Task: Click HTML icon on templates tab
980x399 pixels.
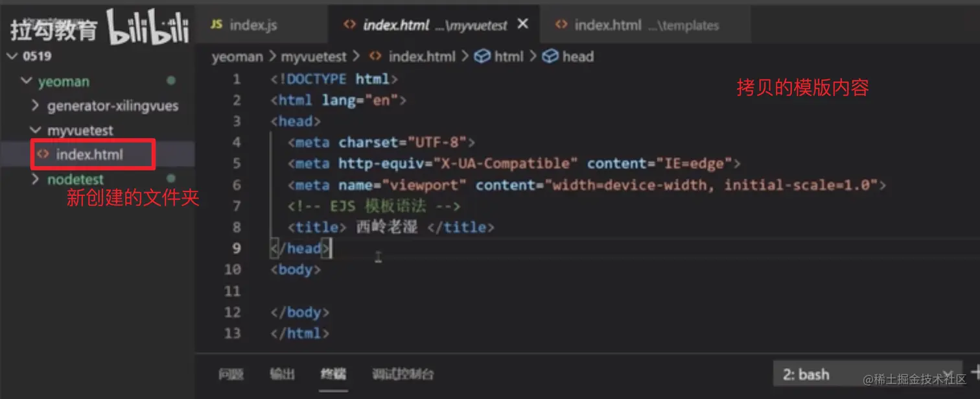Action: pos(562,25)
